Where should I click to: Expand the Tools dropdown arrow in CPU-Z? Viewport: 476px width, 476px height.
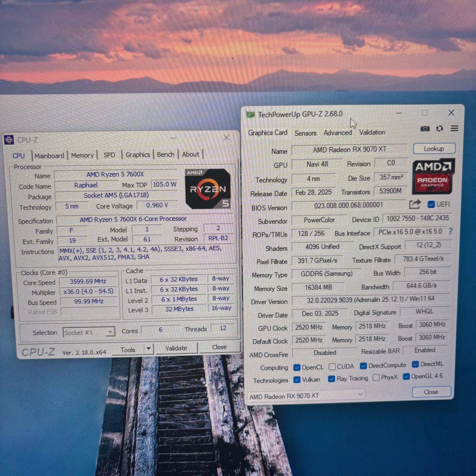(148, 349)
